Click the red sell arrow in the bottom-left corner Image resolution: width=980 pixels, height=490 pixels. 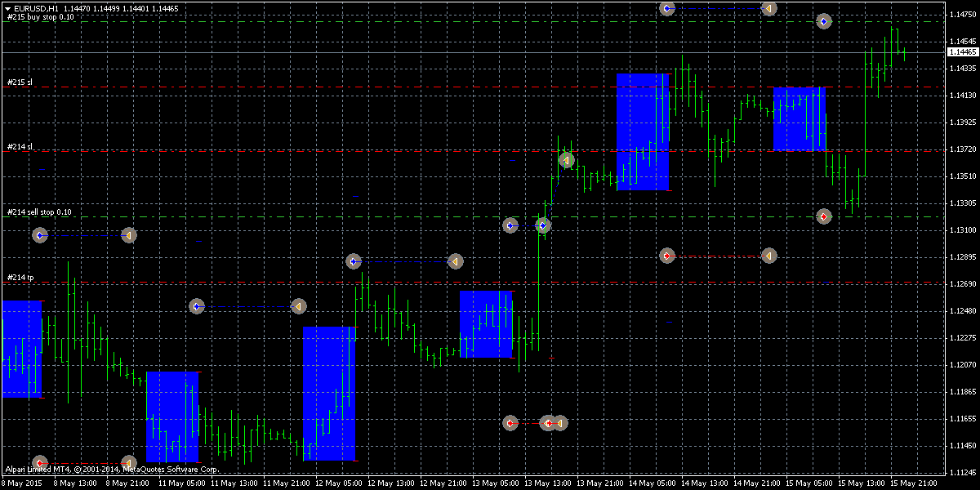tap(40, 463)
